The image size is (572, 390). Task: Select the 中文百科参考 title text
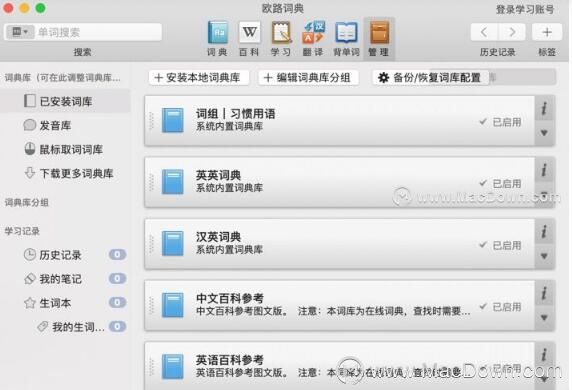(x=230, y=298)
